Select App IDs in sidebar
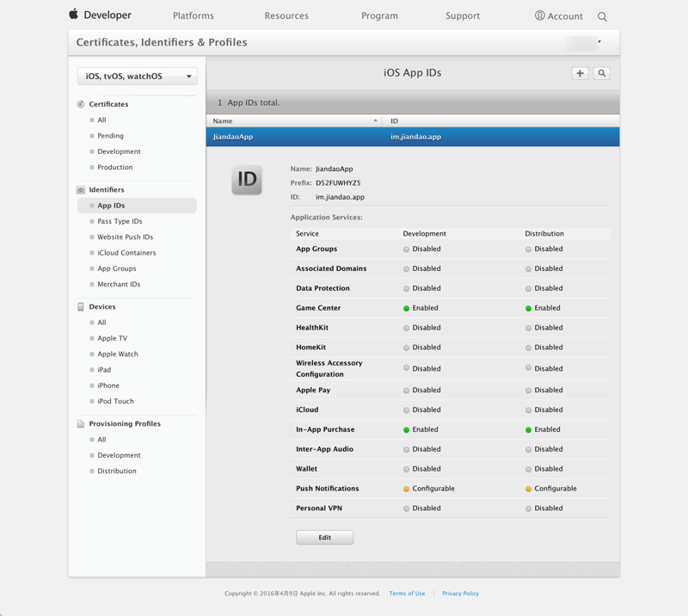688x616 pixels. 137,206
